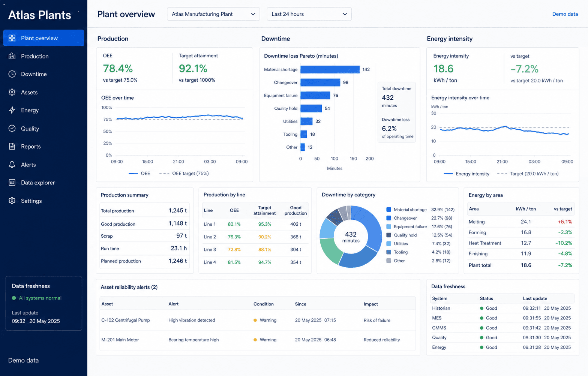Click the Historian Good status dot
Viewport: 588px width, 376px height.
(481, 308)
